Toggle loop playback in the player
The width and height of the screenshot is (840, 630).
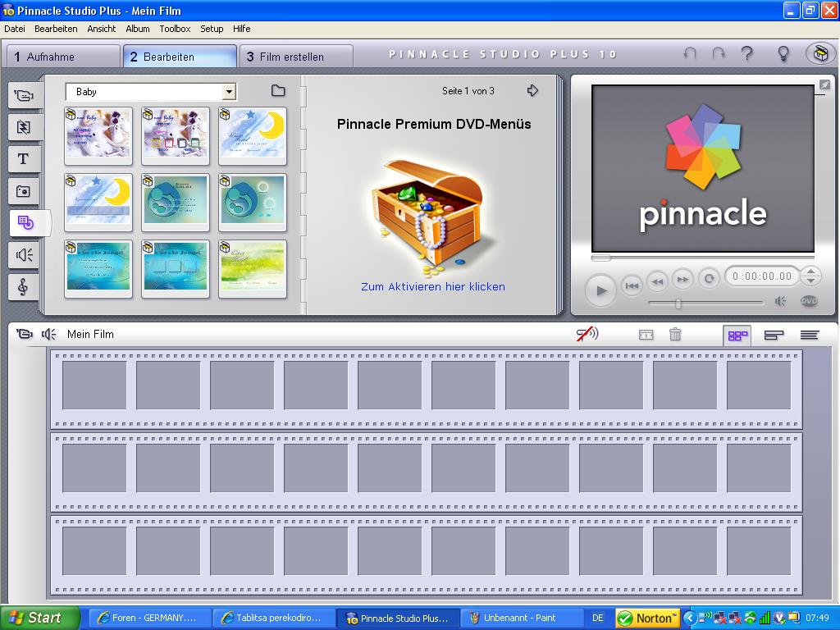709,279
